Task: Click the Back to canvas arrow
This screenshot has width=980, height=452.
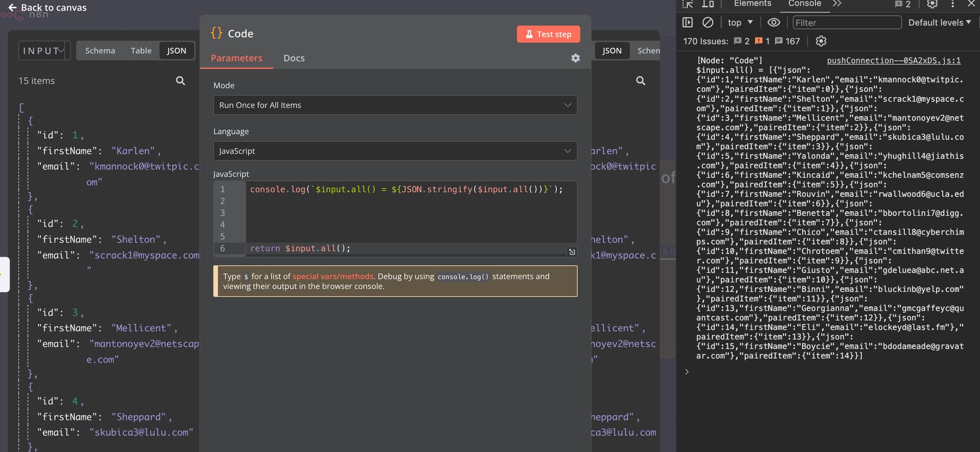Action: (x=12, y=8)
